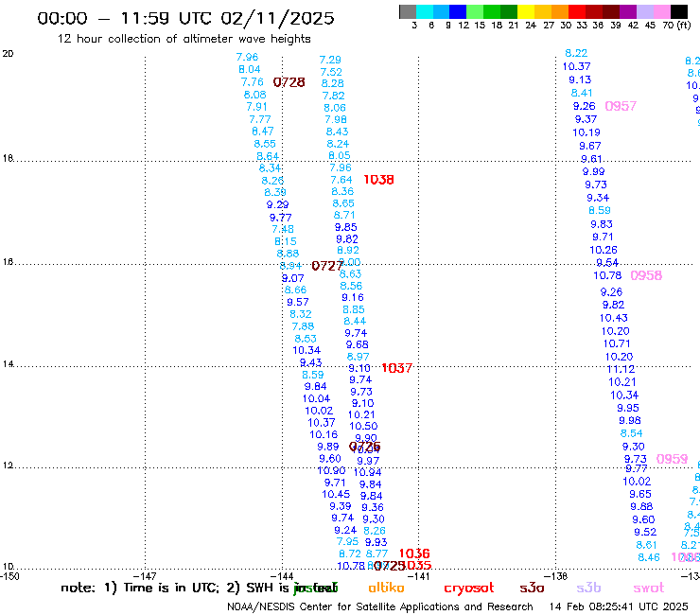Click the swot time label "0958"

pos(646,275)
